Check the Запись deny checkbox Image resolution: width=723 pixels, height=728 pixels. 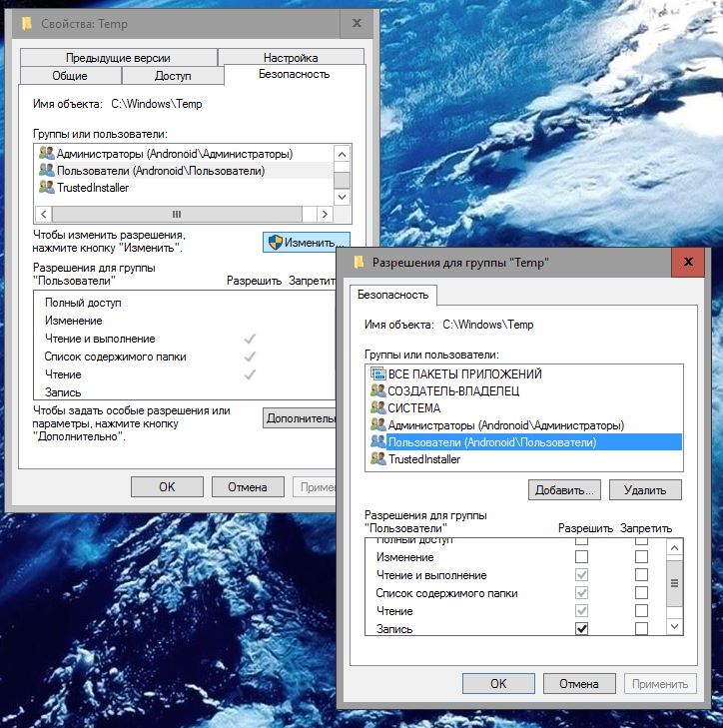641,628
